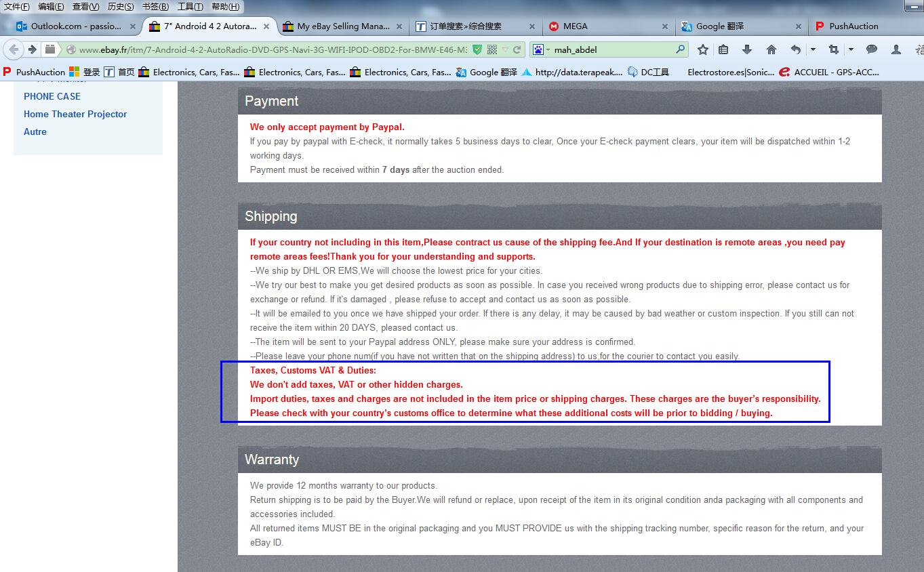
Task: Close the Outlook.com tab
Action: (133, 27)
